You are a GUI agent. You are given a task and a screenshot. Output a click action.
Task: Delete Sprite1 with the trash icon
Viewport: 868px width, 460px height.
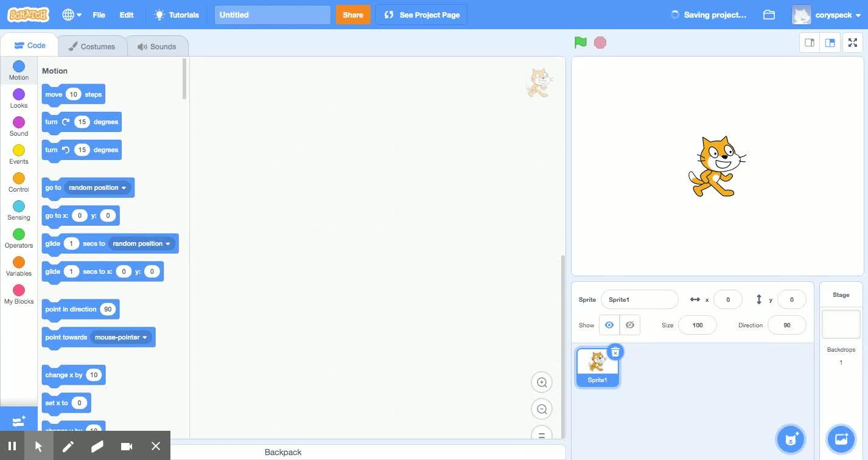click(615, 352)
